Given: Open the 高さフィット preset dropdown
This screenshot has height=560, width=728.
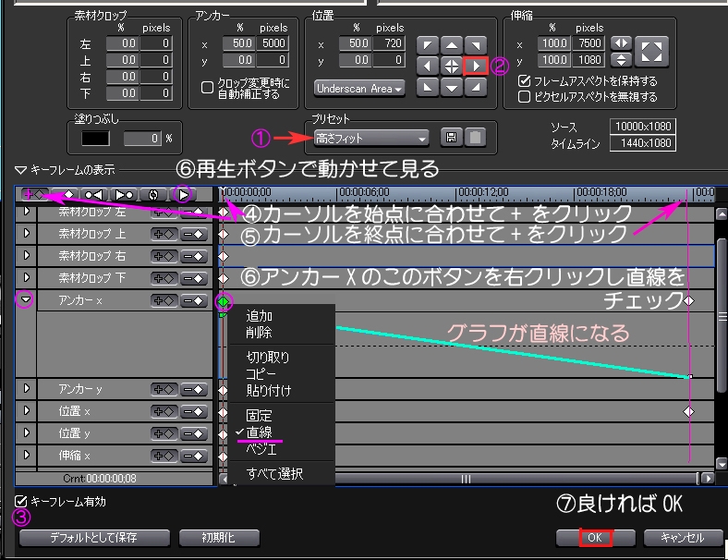Looking at the screenshot, I should tap(370, 139).
